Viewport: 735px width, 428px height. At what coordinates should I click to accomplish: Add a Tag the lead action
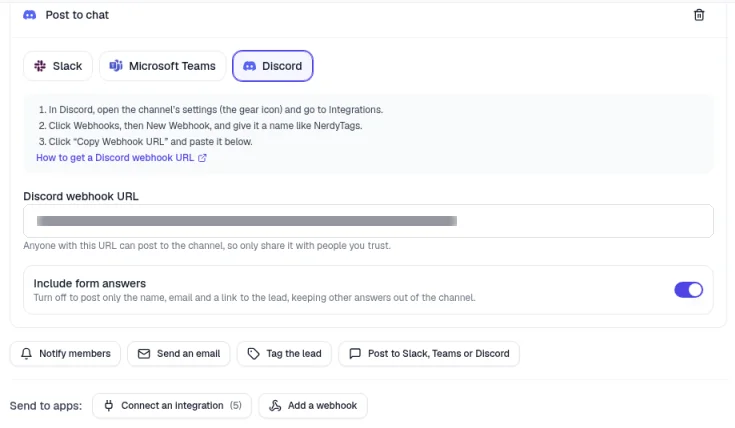pos(285,353)
